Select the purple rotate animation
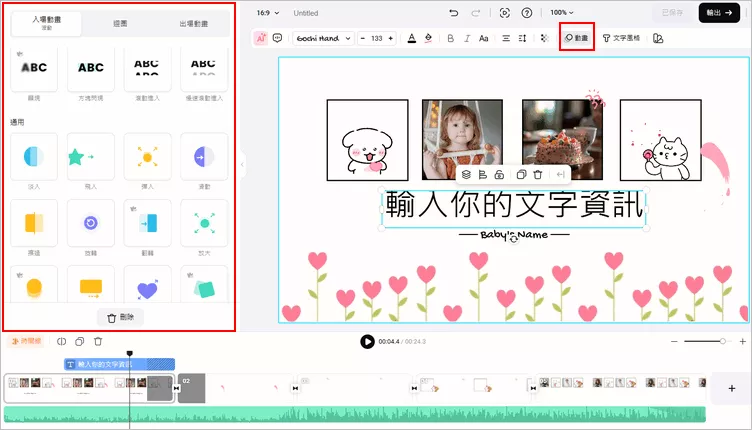The height and width of the screenshot is (430, 752). (91, 223)
